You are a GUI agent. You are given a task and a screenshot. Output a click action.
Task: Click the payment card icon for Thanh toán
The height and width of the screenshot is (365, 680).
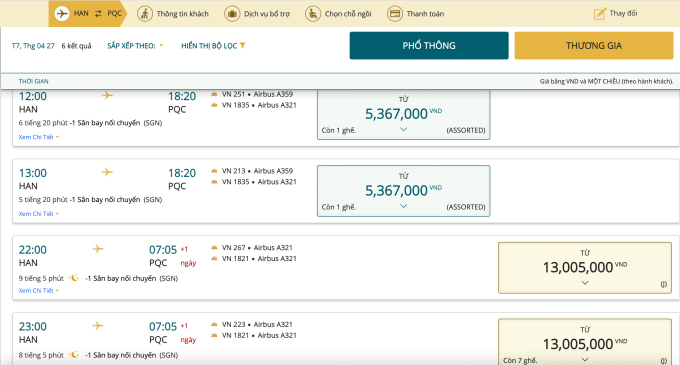pyautogui.click(x=395, y=14)
